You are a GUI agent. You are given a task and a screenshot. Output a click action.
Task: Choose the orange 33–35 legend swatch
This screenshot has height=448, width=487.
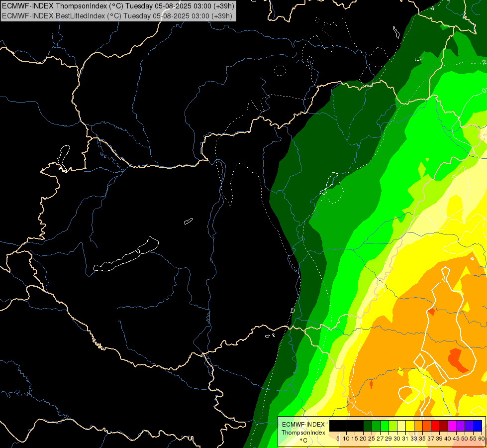click(x=418, y=426)
